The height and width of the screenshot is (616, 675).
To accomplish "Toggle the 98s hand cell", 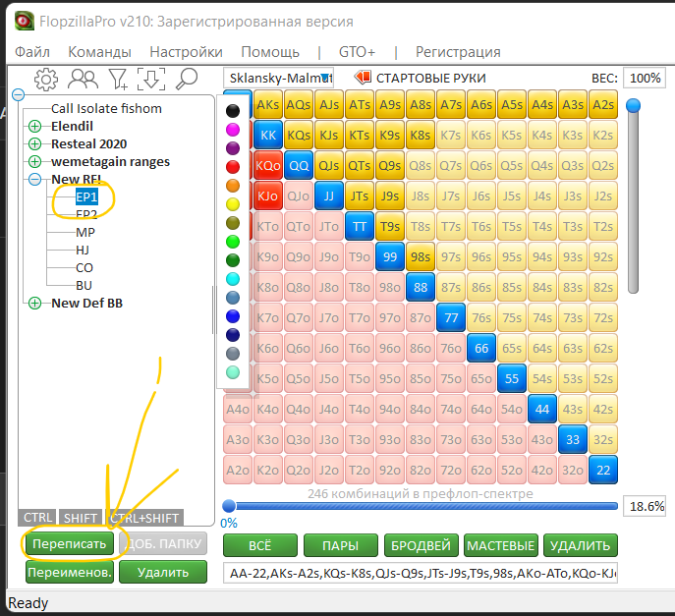I will pos(421,257).
